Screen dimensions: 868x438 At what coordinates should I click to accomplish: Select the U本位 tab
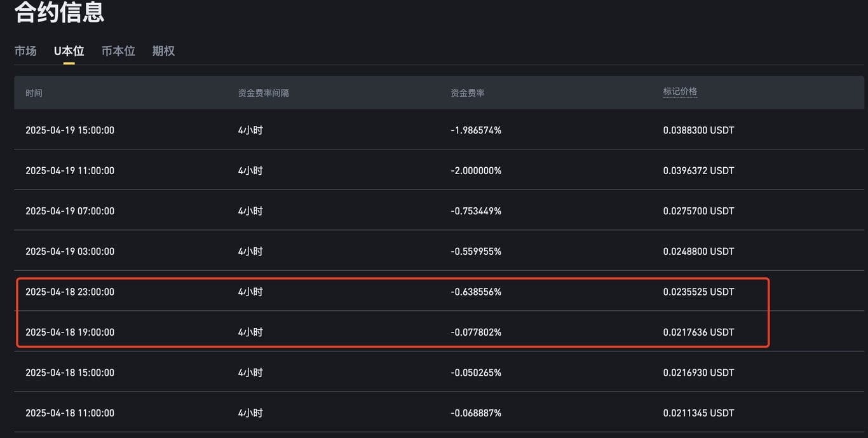[x=69, y=51]
